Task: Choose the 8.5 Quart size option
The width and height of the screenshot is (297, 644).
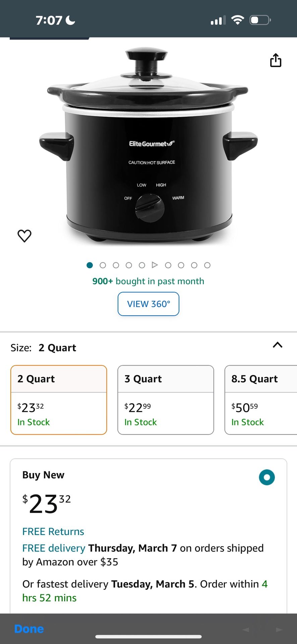Action: [261, 400]
